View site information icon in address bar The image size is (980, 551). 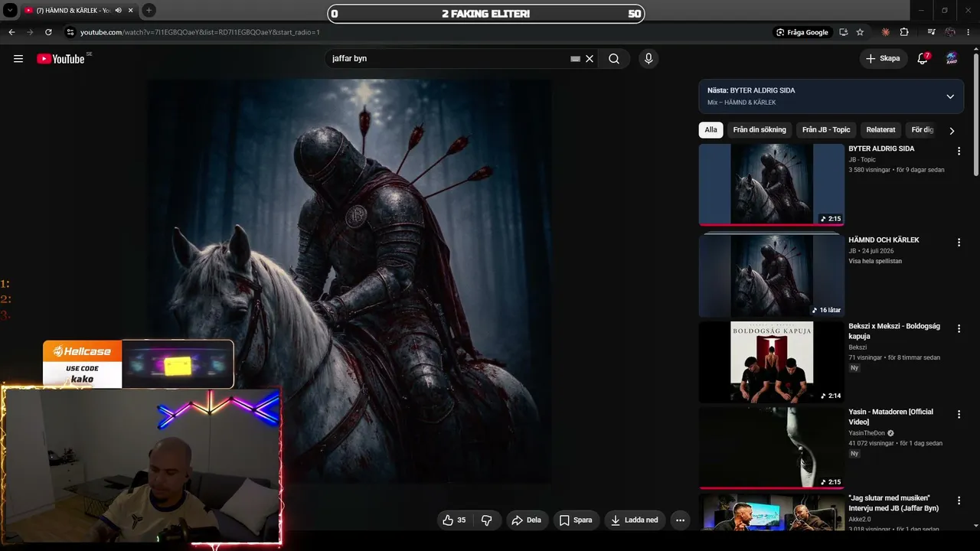point(70,32)
